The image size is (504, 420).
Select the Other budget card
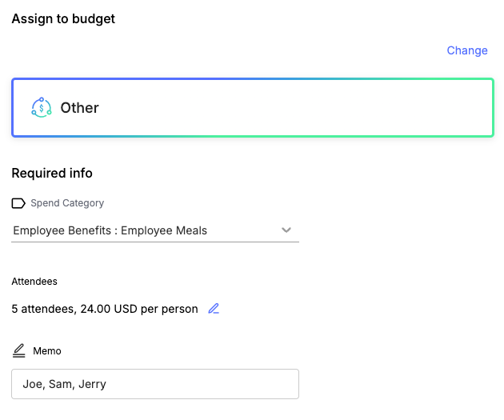[253, 107]
